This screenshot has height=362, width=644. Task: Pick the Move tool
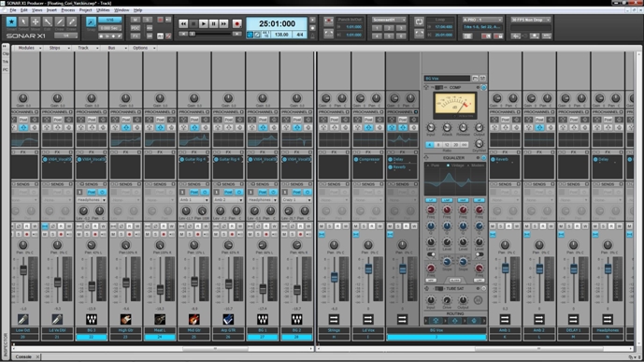[x=36, y=22]
